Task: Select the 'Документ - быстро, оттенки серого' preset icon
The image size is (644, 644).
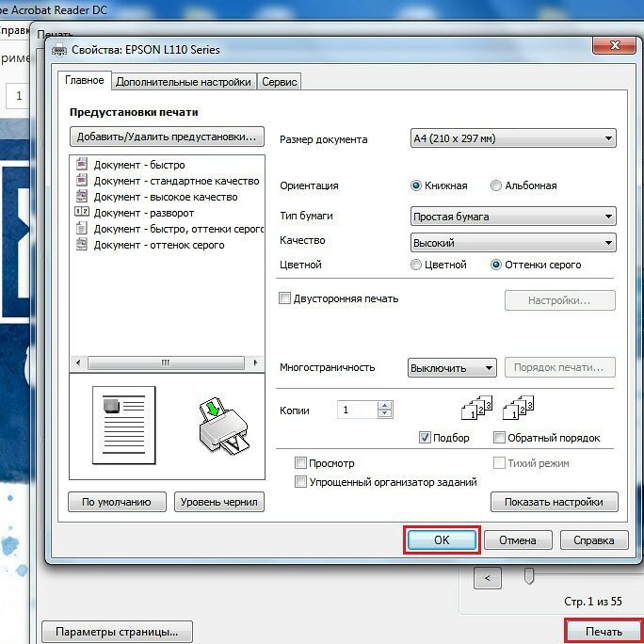Action: 82,228
